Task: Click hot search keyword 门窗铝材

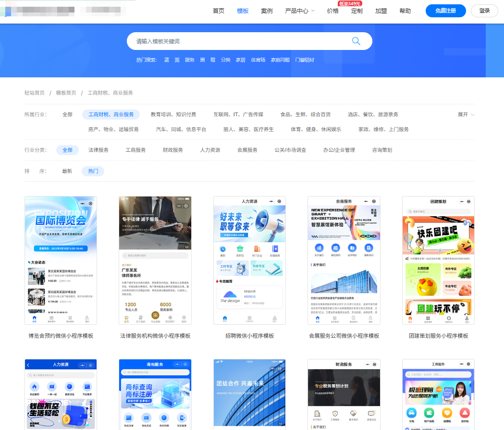Action: [x=305, y=60]
